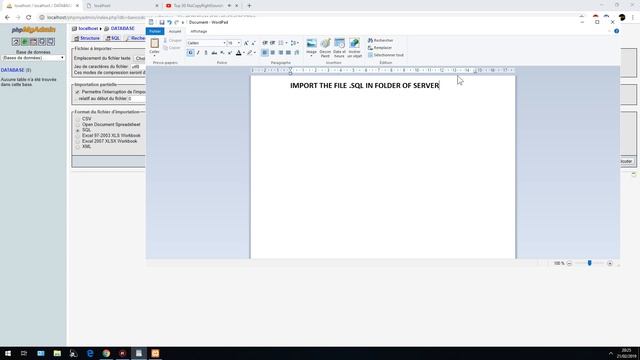
Task: Open Base de données dropdown in phpMyAdmin
Action: click(33, 58)
